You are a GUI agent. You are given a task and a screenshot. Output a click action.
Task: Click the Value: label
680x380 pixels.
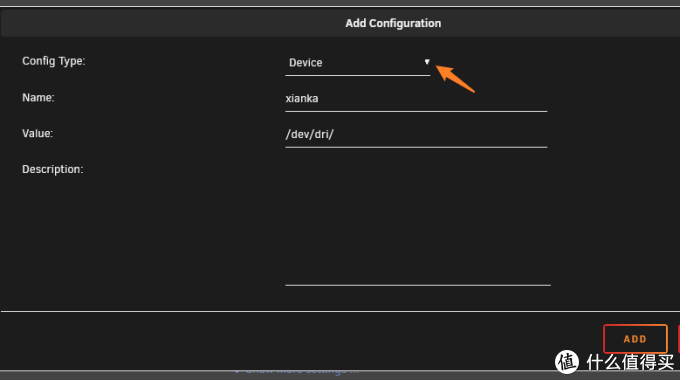click(x=37, y=134)
